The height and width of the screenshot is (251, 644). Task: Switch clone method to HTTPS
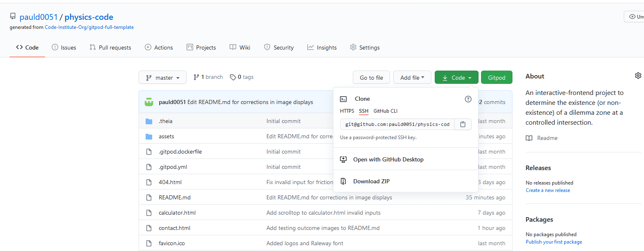347,111
